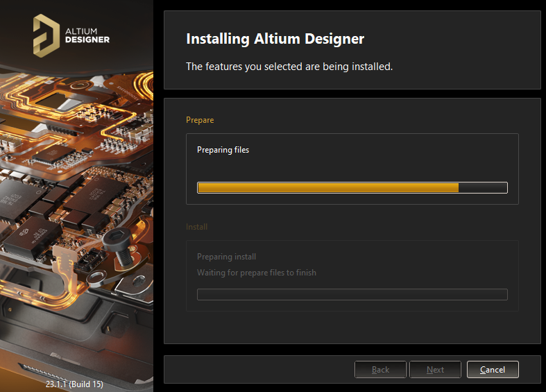The height and width of the screenshot is (392, 546).
Task: Click the empty Install progress bar
Action: [x=352, y=294]
